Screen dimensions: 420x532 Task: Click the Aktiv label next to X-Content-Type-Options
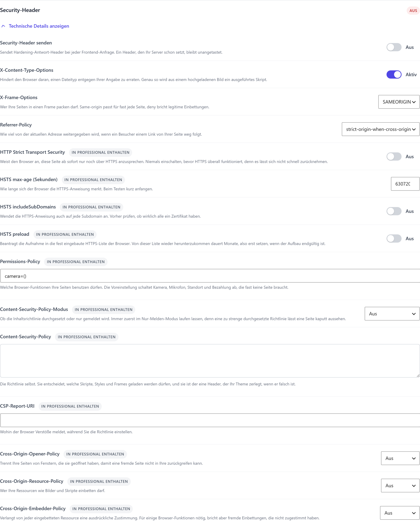[411, 75]
